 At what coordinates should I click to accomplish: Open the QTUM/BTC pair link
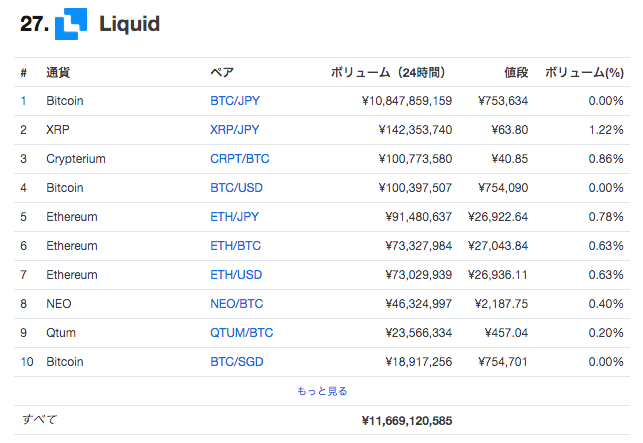click(x=242, y=333)
